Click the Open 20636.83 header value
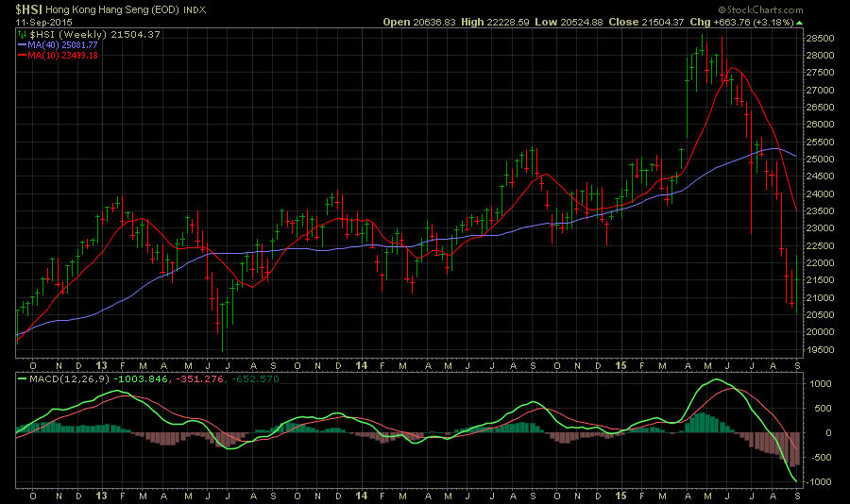Image resolution: width=850 pixels, height=504 pixels. pyautogui.click(x=420, y=21)
